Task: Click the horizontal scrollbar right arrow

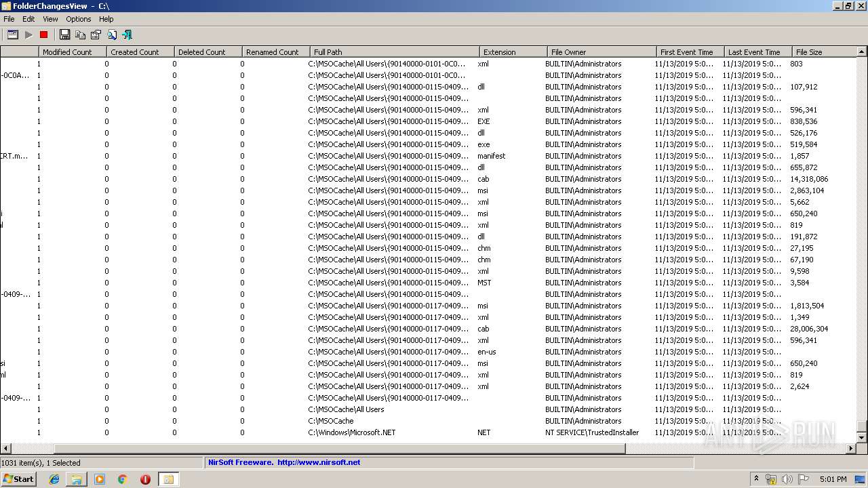Action: point(852,448)
